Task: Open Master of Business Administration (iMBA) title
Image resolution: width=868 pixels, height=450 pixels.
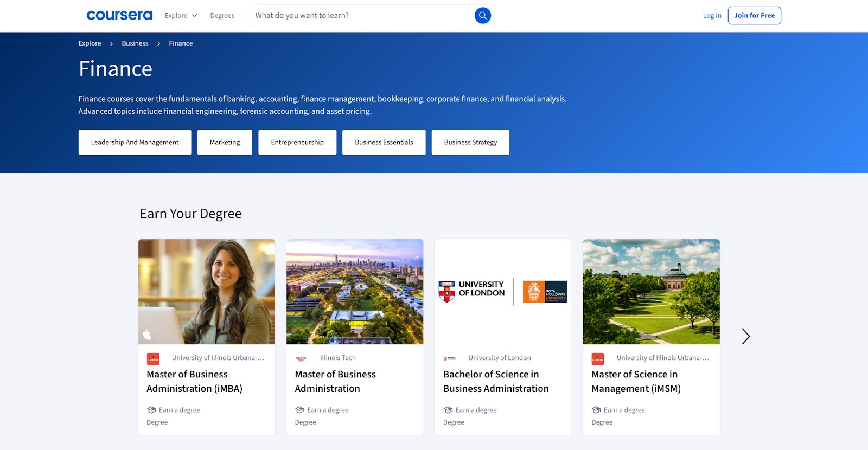Action: pos(194,381)
